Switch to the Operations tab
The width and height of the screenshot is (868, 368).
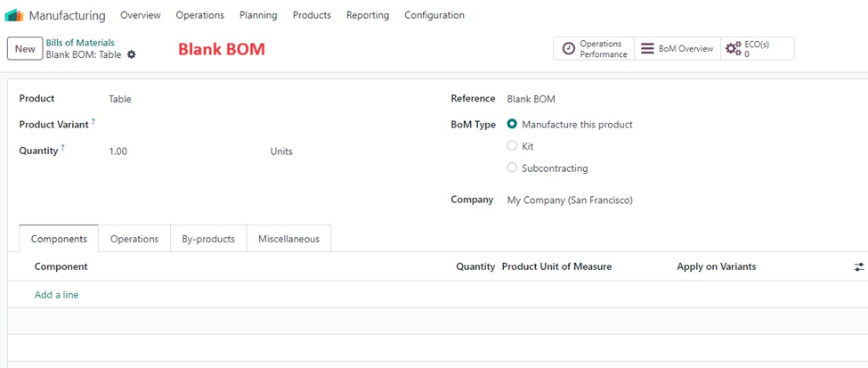pyautogui.click(x=134, y=239)
